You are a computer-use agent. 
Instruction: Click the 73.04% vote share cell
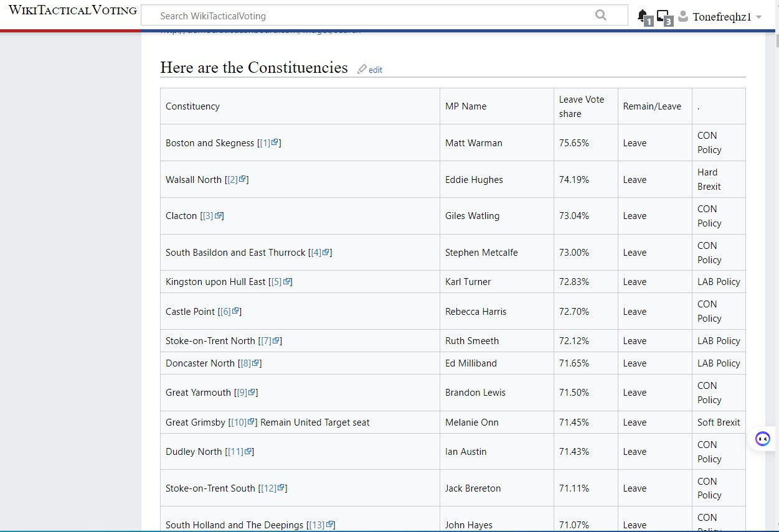(x=585, y=216)
